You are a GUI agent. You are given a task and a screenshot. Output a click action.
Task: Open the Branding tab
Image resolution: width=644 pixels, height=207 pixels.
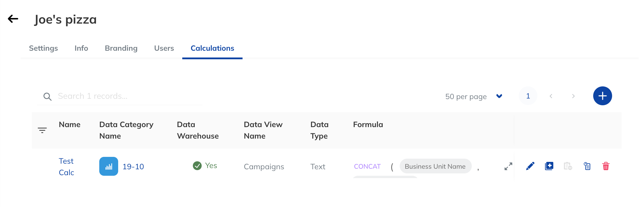click(x=121, y=48)
